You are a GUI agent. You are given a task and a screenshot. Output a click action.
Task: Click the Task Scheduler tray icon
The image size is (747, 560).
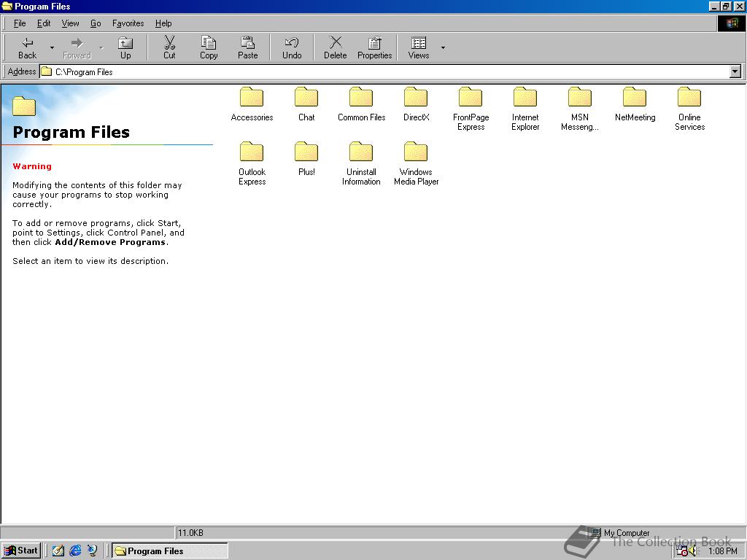[x=681, y=551]
